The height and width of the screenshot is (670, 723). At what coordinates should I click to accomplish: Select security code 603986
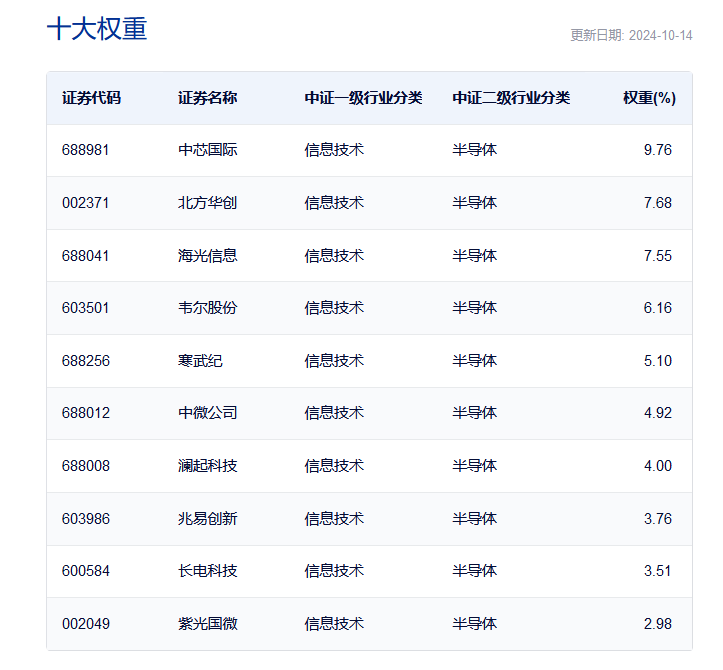[x=86, y=519]
